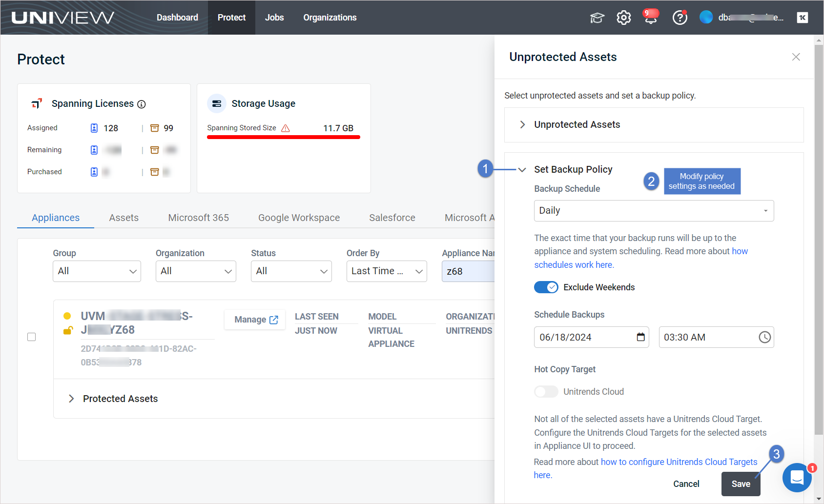This screenshot has width=824, height=504.
Task: Click the schedule time field 03:30 AM
Action: tap(716, 337)
